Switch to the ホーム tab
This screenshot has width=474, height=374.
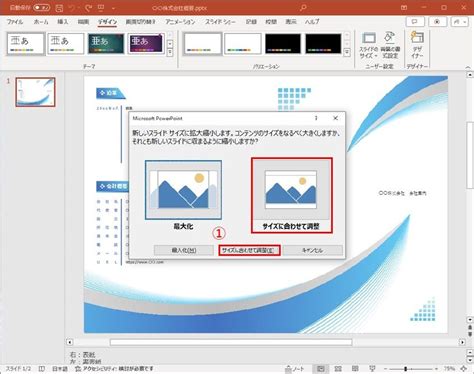[41, 22]
